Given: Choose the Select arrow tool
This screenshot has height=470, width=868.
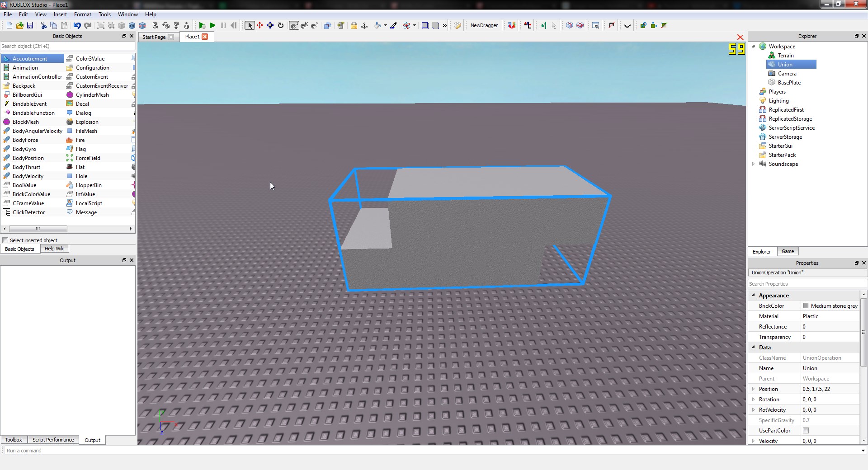Looking at the screenshot, I should pyautogui.click(x=250, y=25).
